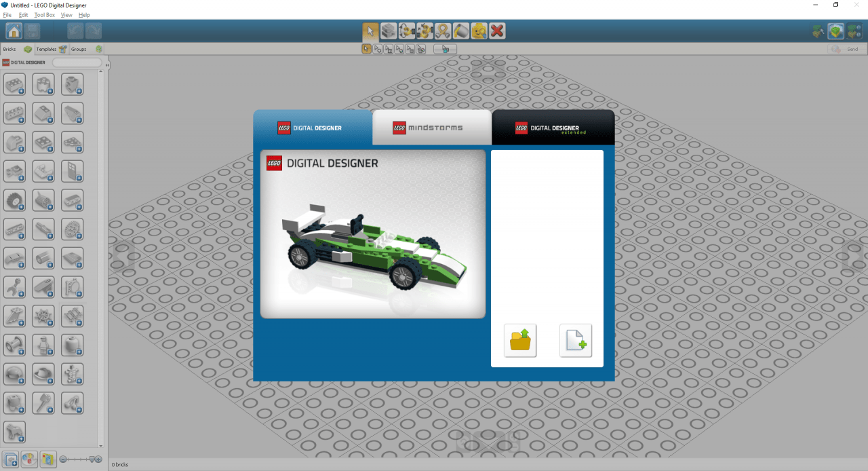The width and height of the screenshot is (868, 471).
Task: Select the Paint bucket tool
Action: coord(461,31)
